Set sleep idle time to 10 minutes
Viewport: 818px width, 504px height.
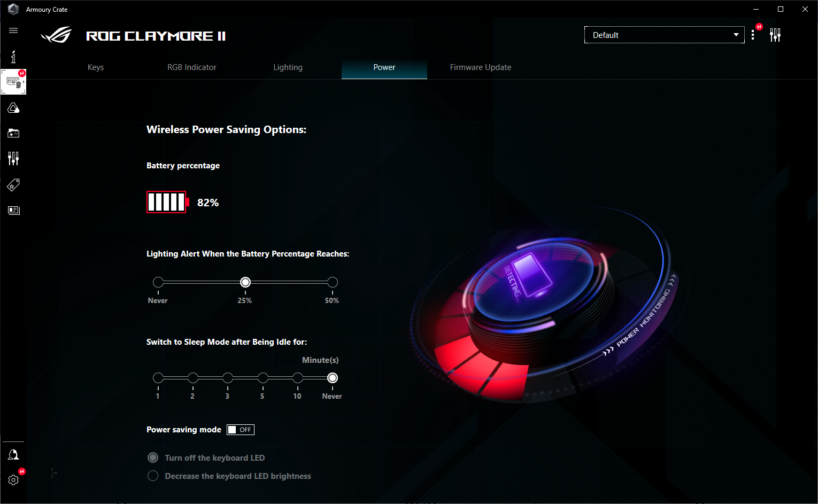coord(298,378)
